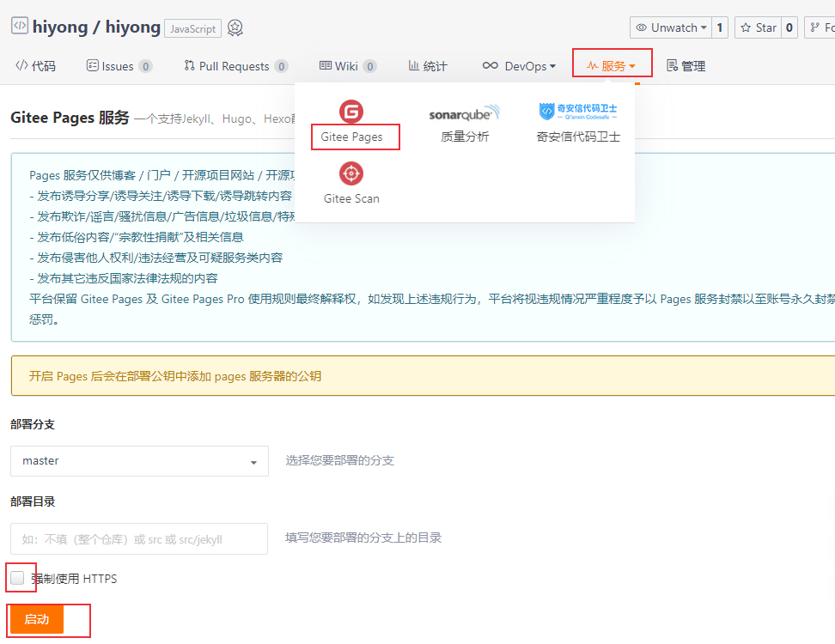Click the orange 启动 start button
Screen dimensions: 835x644
(37, 619)
